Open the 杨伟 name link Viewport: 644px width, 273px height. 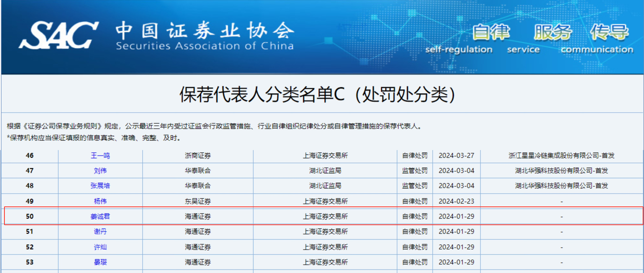click(x=100, y=201)
